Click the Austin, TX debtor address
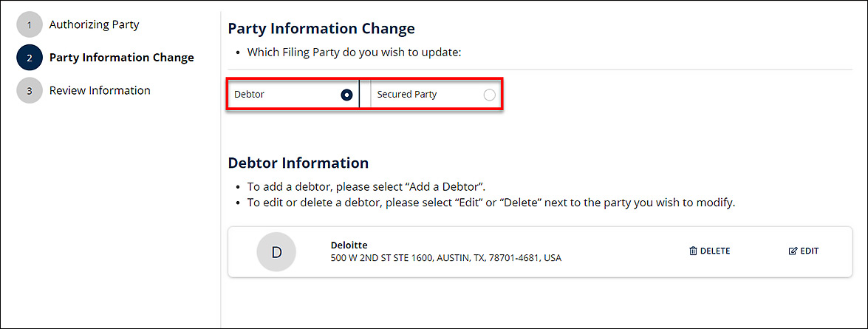This screenshot has height=329, width=868. click(445, 258)
